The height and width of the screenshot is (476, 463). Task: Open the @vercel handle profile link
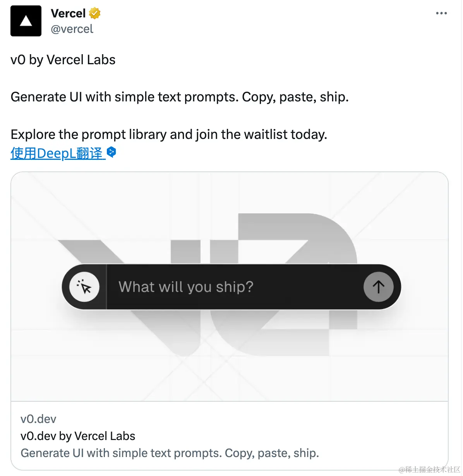pos(72,29)
